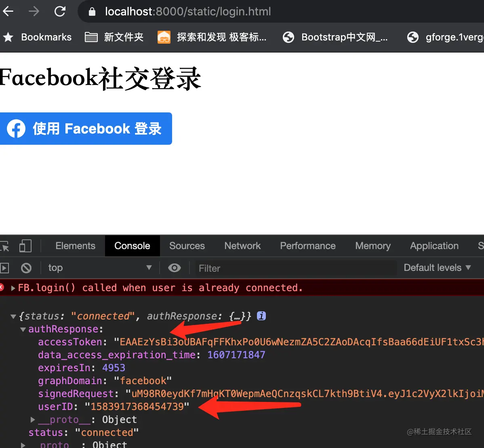Show the console sidebar
The image size is (484, 448).
click(4, 268)
